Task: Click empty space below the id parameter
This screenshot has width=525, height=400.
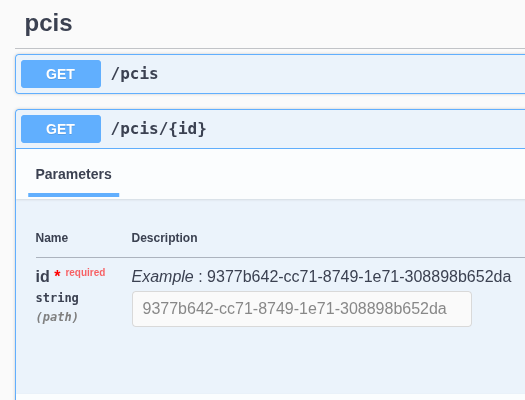Action: coord(268,362)
